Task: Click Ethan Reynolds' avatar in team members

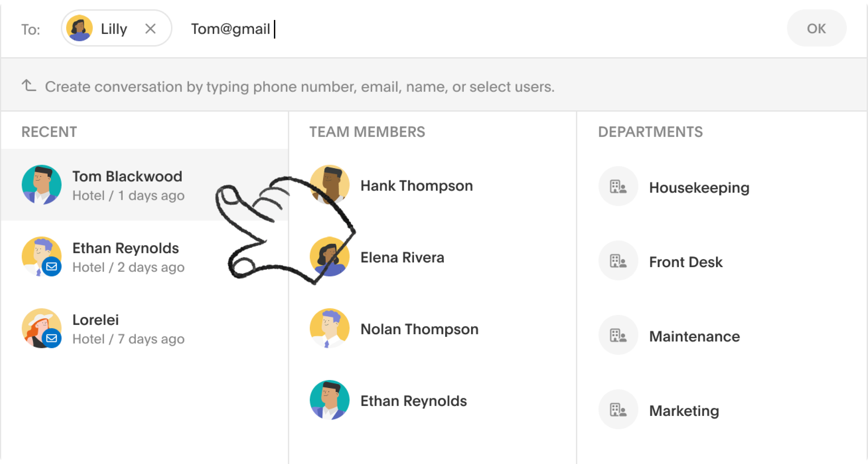Action: pos(329,400)
